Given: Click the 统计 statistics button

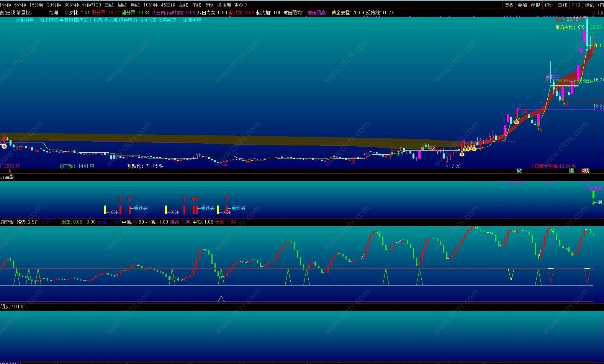Looking at the screenshot, I should pos(549,5).
